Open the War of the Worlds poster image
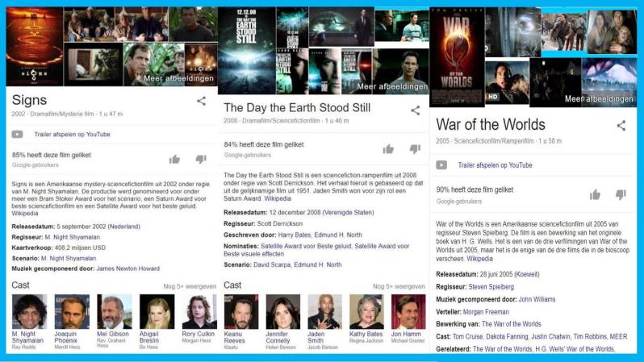Viewport: 644px width, 362px height. (x=457, y=57)
